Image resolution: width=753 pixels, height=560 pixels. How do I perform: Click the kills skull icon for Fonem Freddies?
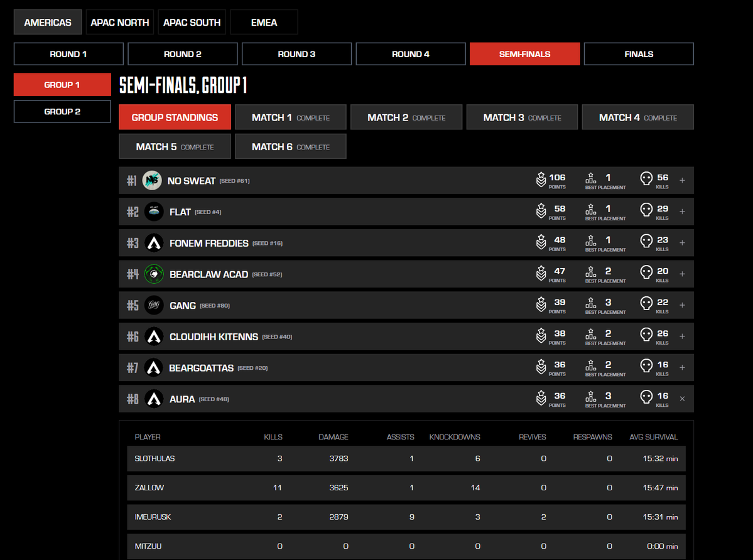coord(646,241)
